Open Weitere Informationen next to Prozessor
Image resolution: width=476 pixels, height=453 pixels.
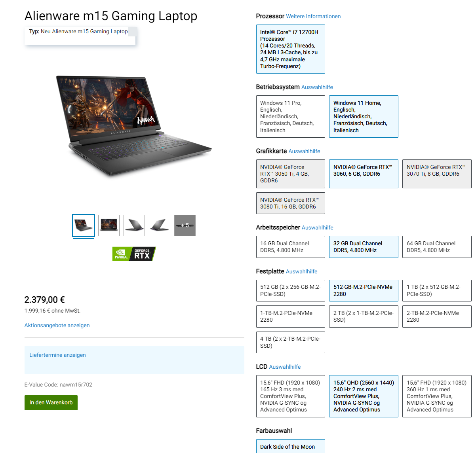click(313, 16)
